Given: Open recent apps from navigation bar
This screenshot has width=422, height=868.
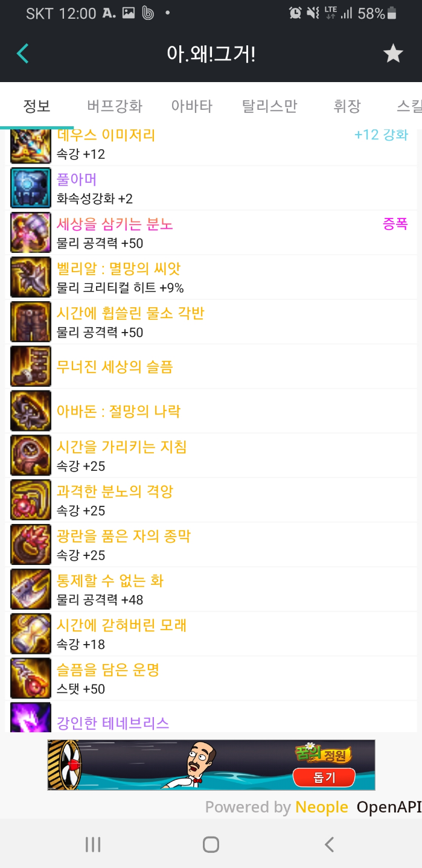Looking at the screenshot, I should coord(93,844).
